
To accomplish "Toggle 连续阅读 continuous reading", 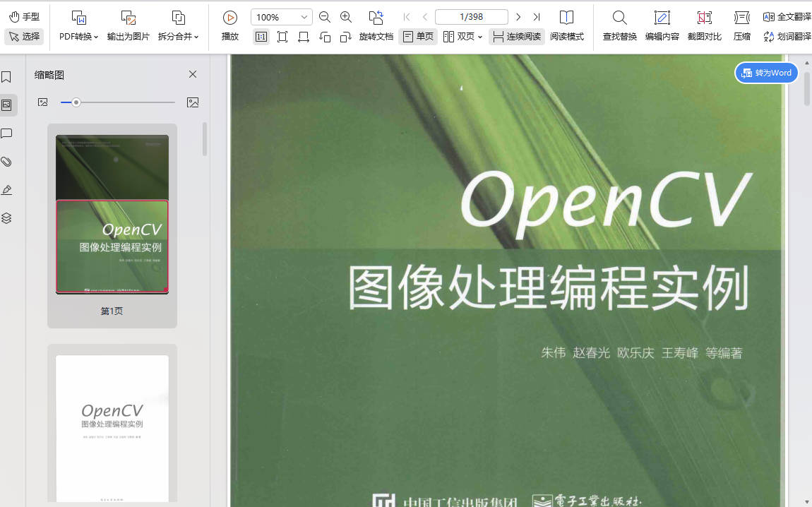I will pos(517,37).
